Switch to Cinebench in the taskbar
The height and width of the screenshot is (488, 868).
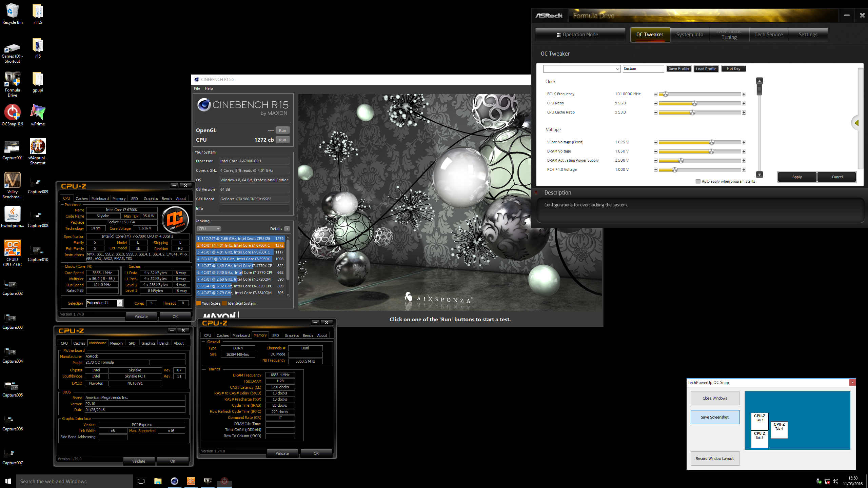pos(174,481)
